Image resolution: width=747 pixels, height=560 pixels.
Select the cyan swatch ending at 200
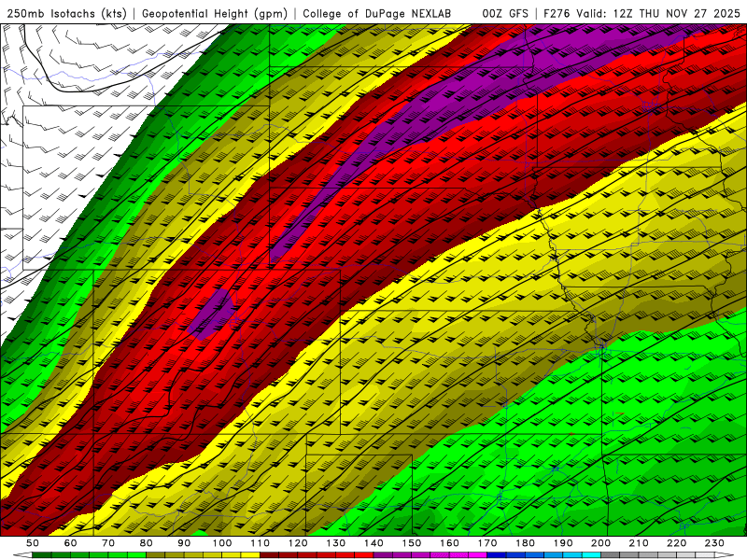[591, 555]
